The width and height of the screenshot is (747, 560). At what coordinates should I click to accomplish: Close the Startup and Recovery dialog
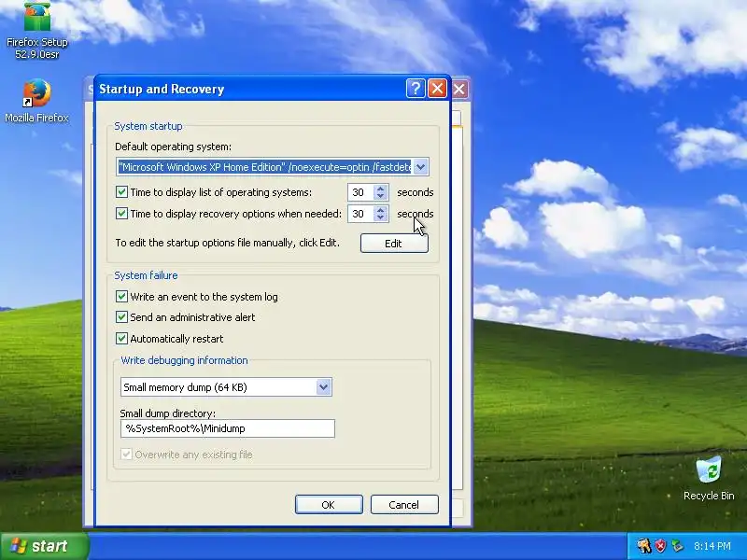[x=437, y=89]
